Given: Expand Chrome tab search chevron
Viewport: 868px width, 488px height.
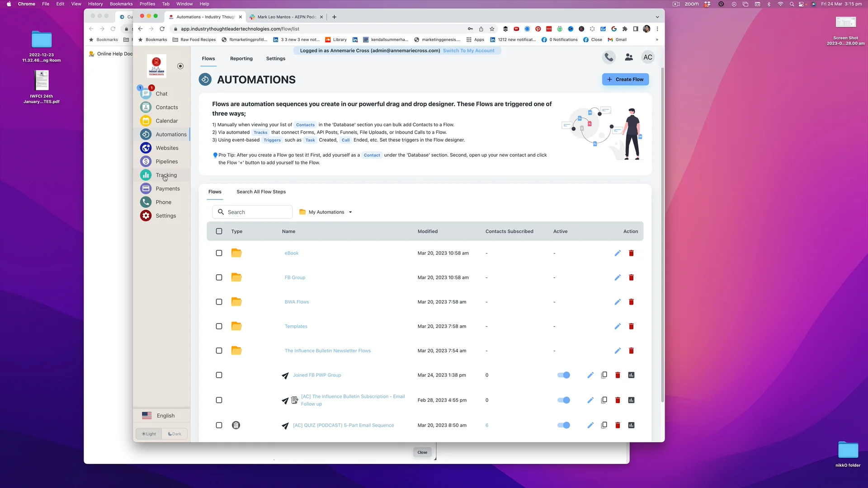Looking at the screenshot, I should (x=657, y=17).
